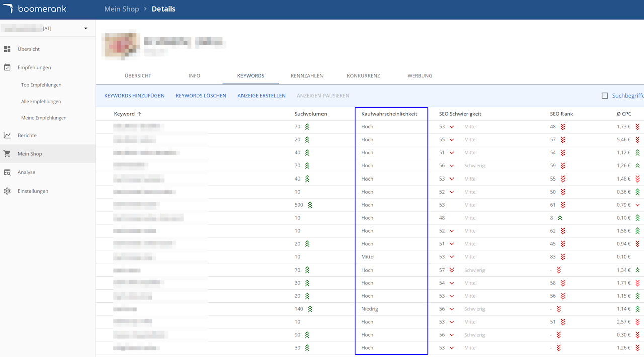This screenshot has height=357, width=644.
Task: Click the Mein Shop cart icon
Action: [x=7, y=154]
